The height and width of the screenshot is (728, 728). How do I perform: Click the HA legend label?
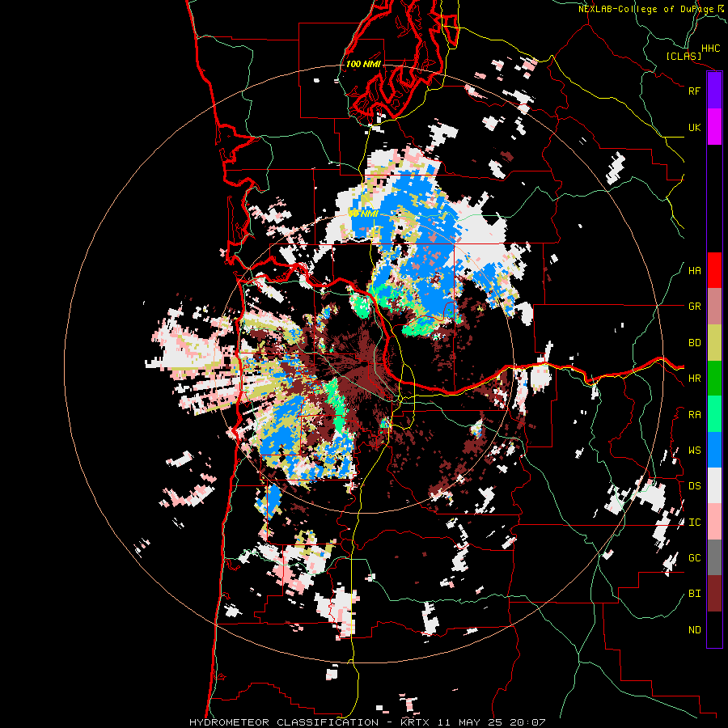tap(694, 271)
